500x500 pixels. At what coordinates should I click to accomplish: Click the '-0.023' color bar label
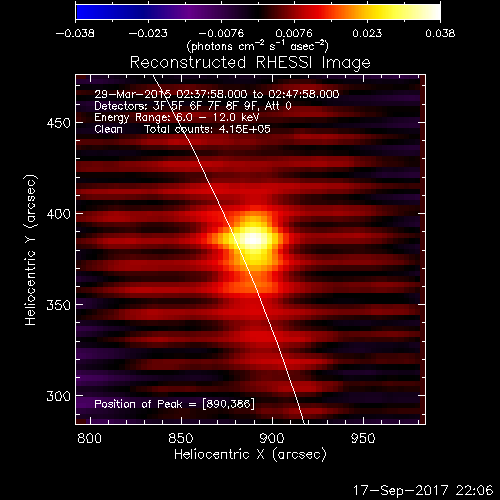pyautogui.click(x=148, y=33)
